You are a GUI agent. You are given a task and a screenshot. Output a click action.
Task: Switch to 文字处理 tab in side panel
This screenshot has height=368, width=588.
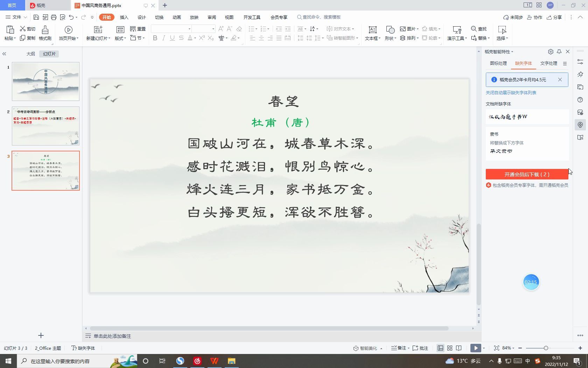pos(548,63)
